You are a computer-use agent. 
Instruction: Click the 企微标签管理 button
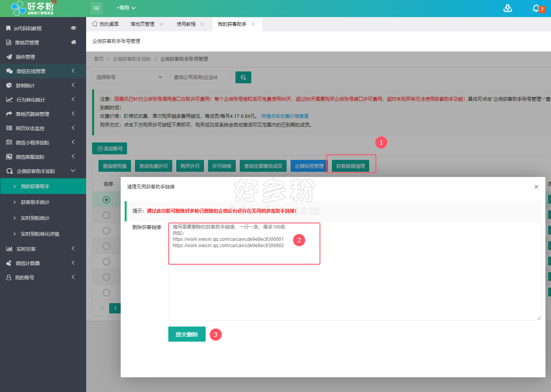(309, 166)
